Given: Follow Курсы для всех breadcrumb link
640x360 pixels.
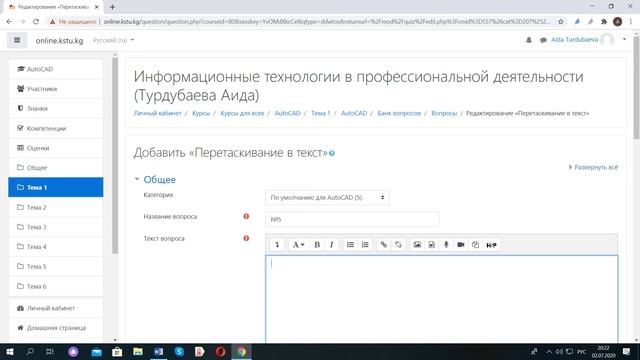Looking at the screenshot, I should [242, 113].
